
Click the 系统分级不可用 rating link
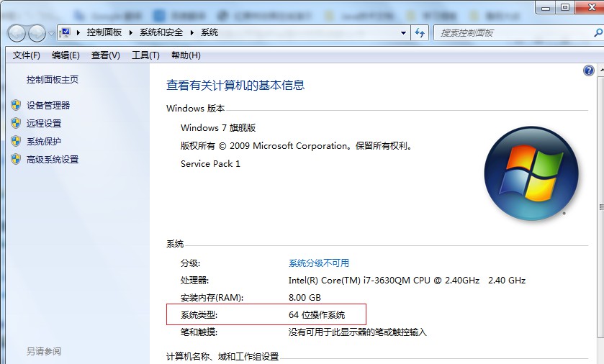click(319, 263)
